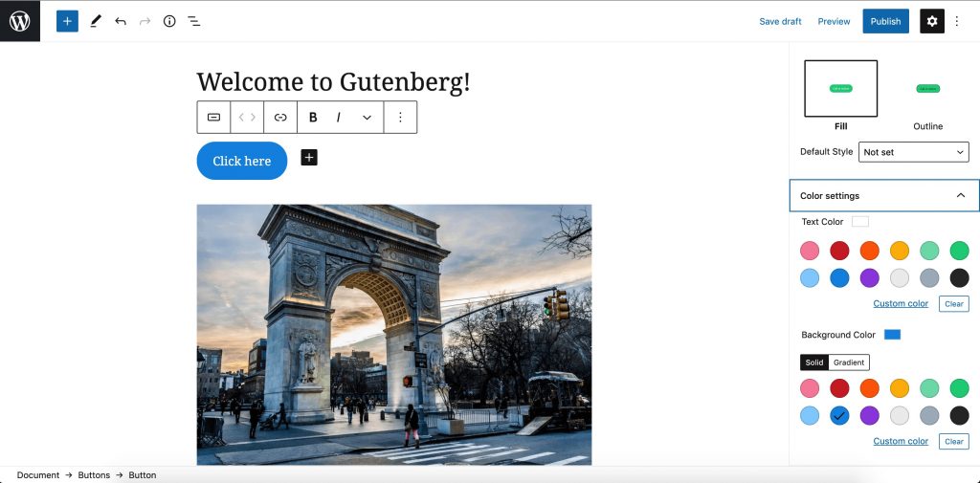
Task: Choose the Outline button style
Action: pyautogui.click(x=927, y=96)
